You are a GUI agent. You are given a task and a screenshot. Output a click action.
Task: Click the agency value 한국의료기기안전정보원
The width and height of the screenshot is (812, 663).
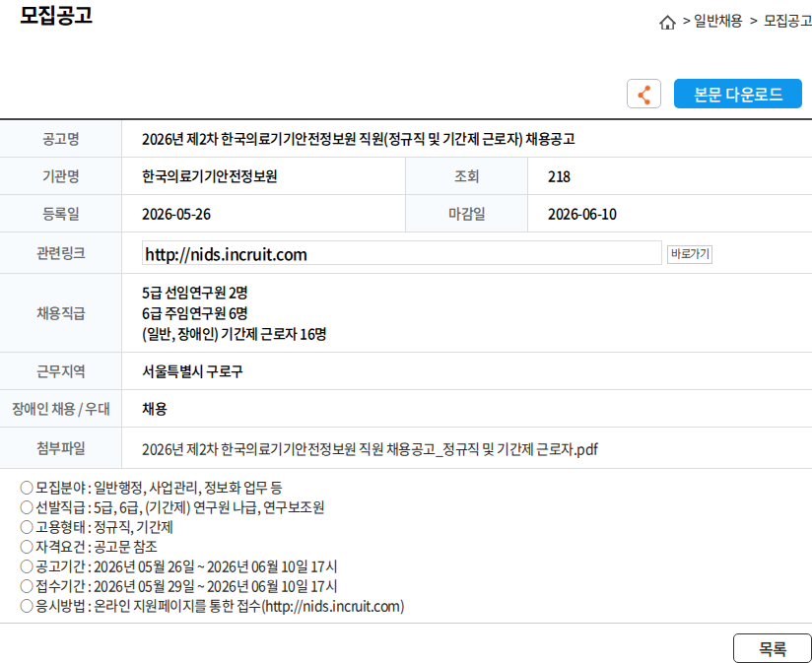[209, 176]
